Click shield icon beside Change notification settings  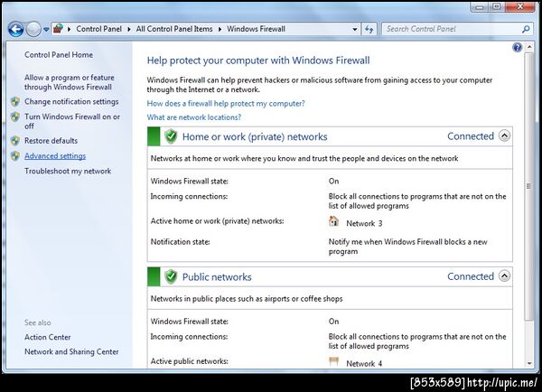pos(15,102)
